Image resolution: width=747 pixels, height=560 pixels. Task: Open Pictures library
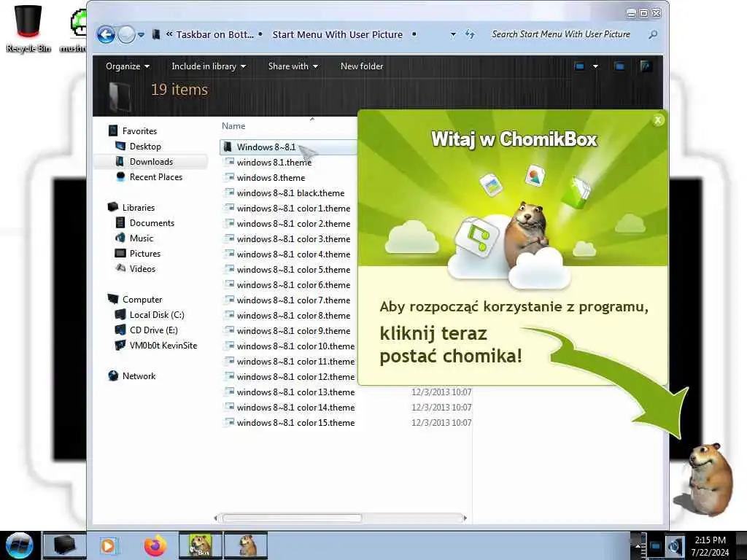pyautogui.click(x=145, y=253)
